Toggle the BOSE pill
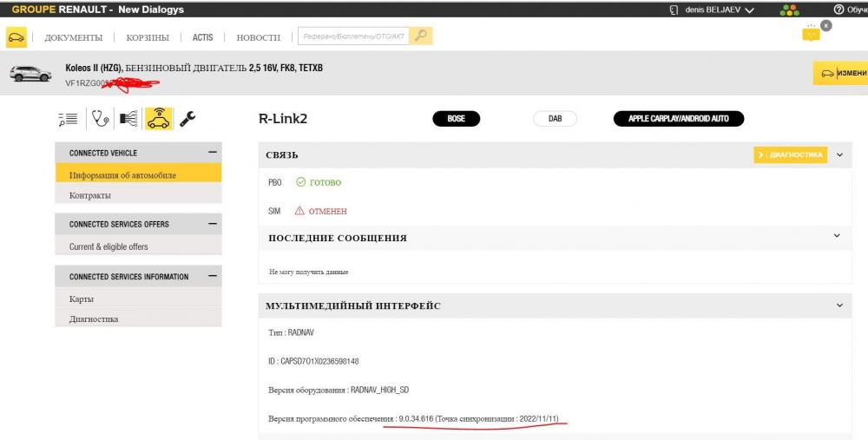The image size is (868, 440). tap(457, 118)
